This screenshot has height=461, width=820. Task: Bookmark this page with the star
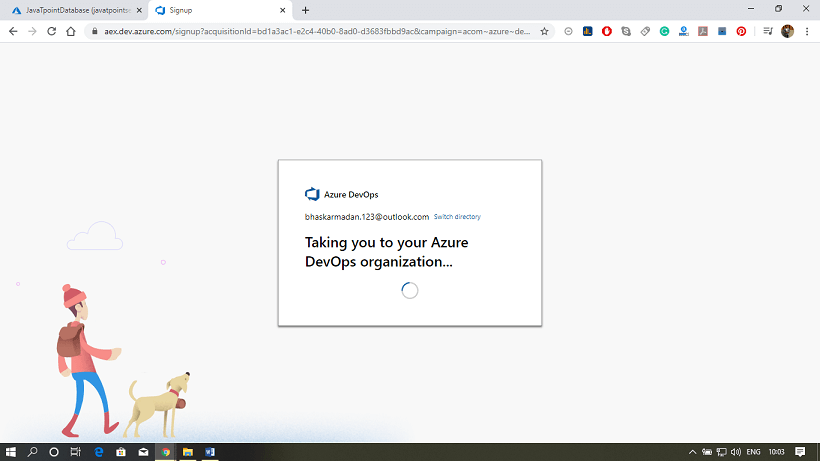(x=544, y=31)
